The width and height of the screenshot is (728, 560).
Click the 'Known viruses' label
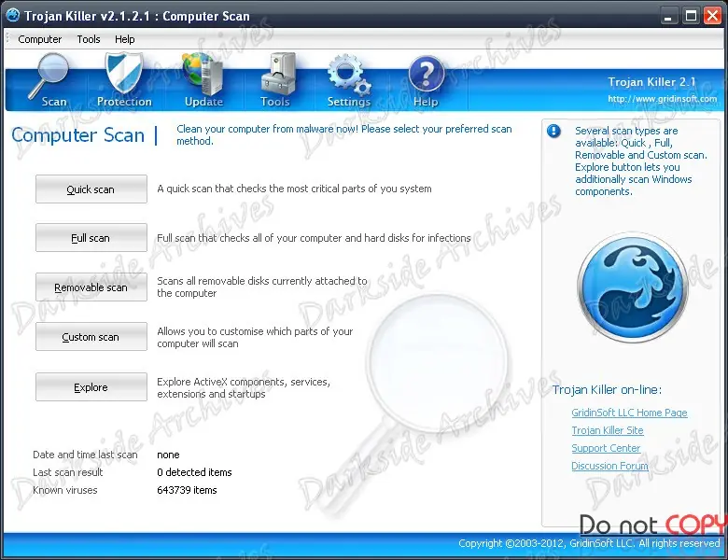point(65,490)
